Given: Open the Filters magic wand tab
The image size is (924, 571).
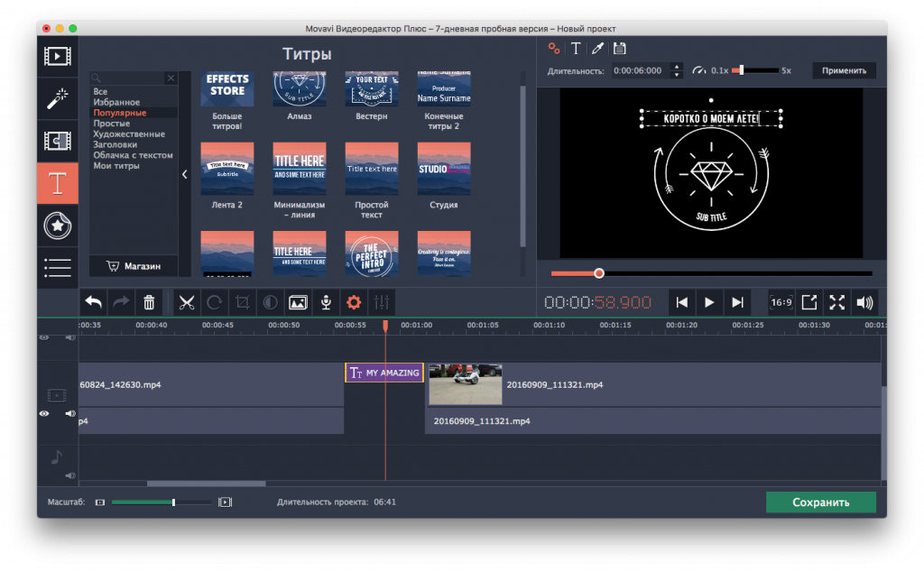Looking at the screenshot, I should (x=57, y=98).
